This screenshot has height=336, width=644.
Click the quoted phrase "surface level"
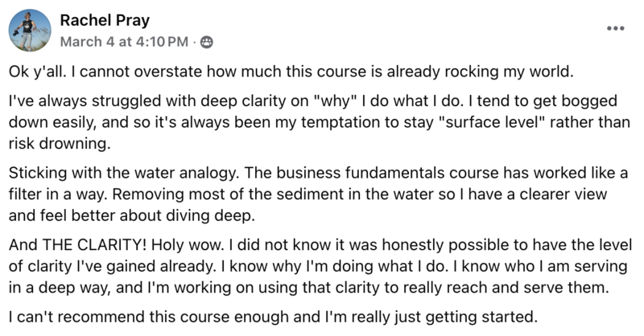coord(492,122)
